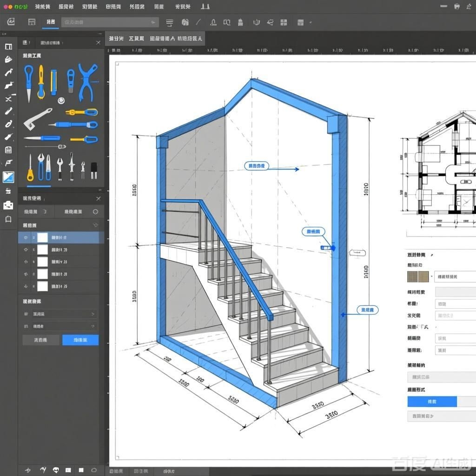Click the blue button in left panel
The image size is (476, 476).
(x=80, y=340)
